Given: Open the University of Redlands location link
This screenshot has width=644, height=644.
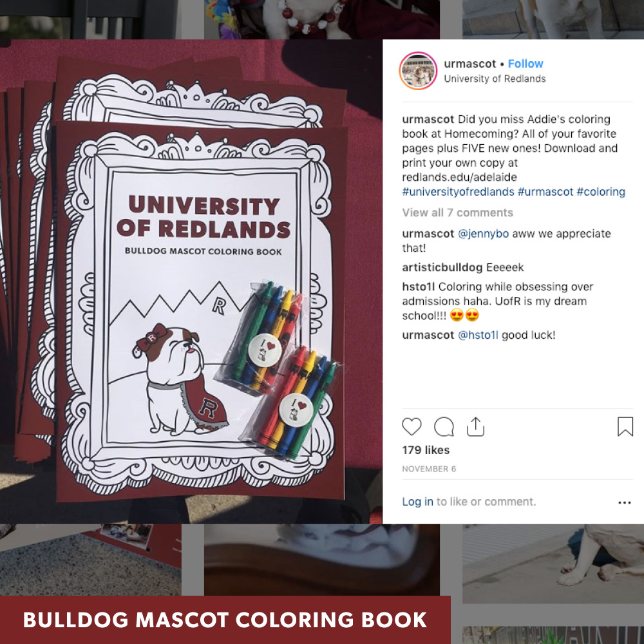Looking at the screenshot, I should [495, 79].
